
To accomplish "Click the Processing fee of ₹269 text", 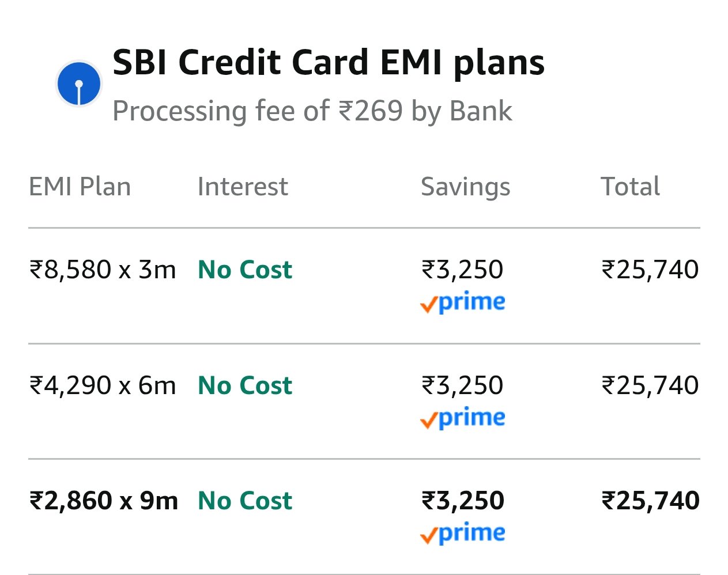I will (x=312, y=111).
